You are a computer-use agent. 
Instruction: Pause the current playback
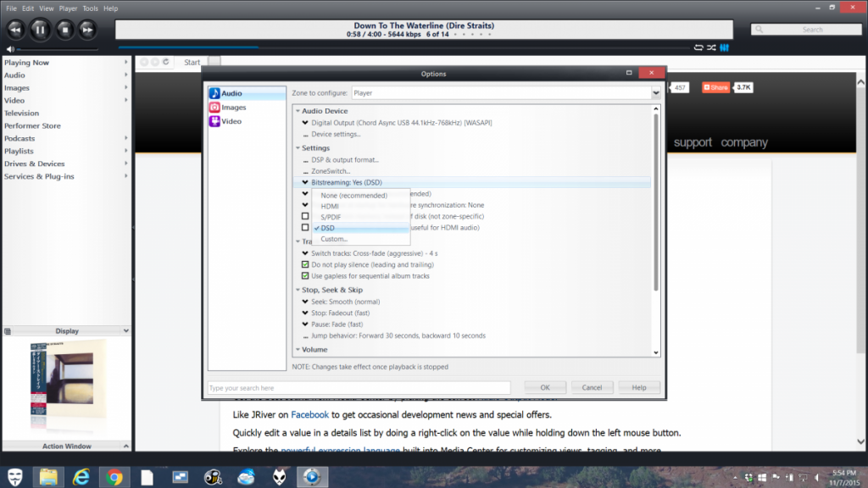coord(40,30)
